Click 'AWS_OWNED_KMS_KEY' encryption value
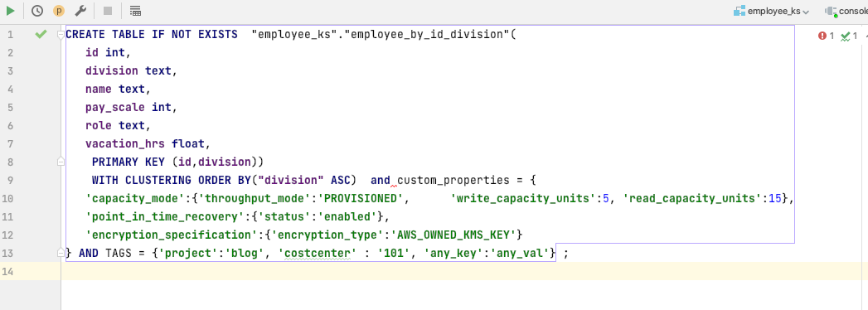Image resolution: width=868 pixels, height=310 pixels. tap(457, 235)
